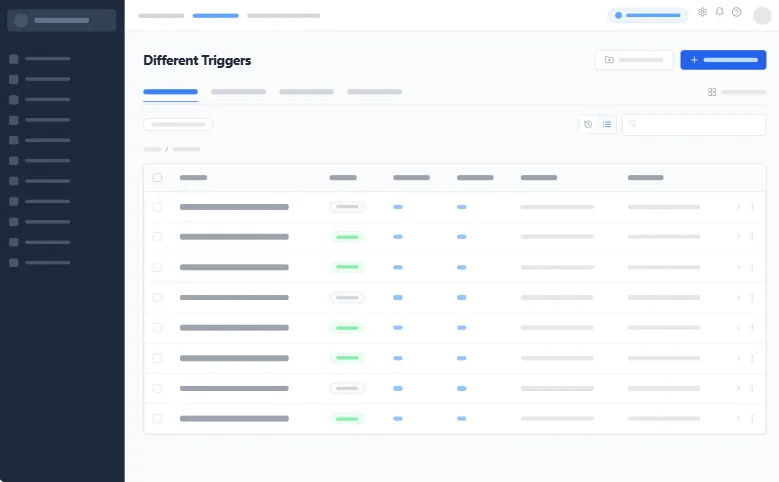Click the blue plus create button
The width and height of the screenshot is (779, 482).
tap(723, 60)
